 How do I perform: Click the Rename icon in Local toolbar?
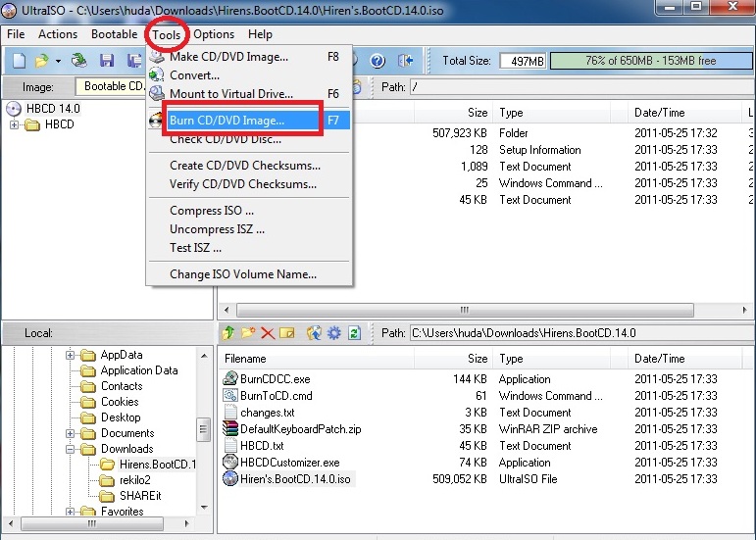(x=287, y=333)
